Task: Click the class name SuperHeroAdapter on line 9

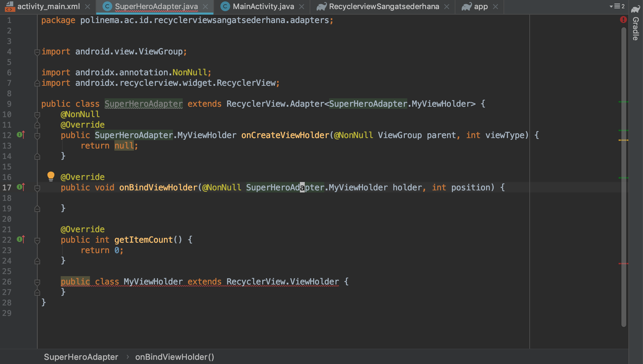Action: tap(144, 104)
